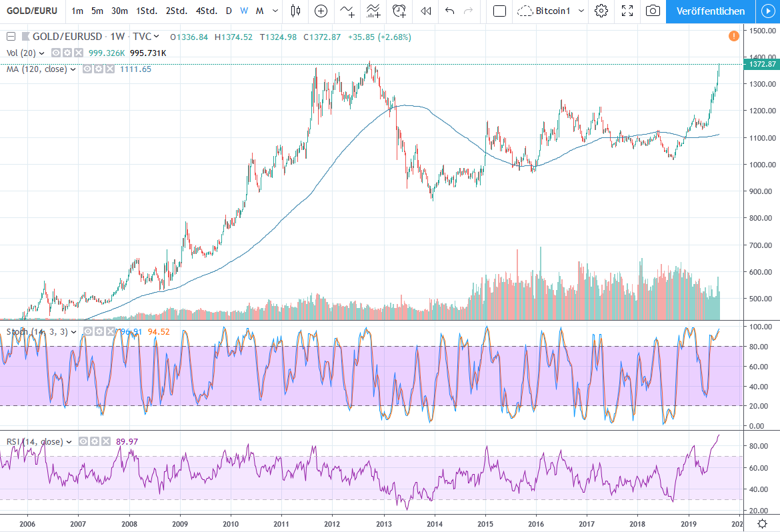Redo the last chart action
Screen dimensions: 780x532
(468, 11)
